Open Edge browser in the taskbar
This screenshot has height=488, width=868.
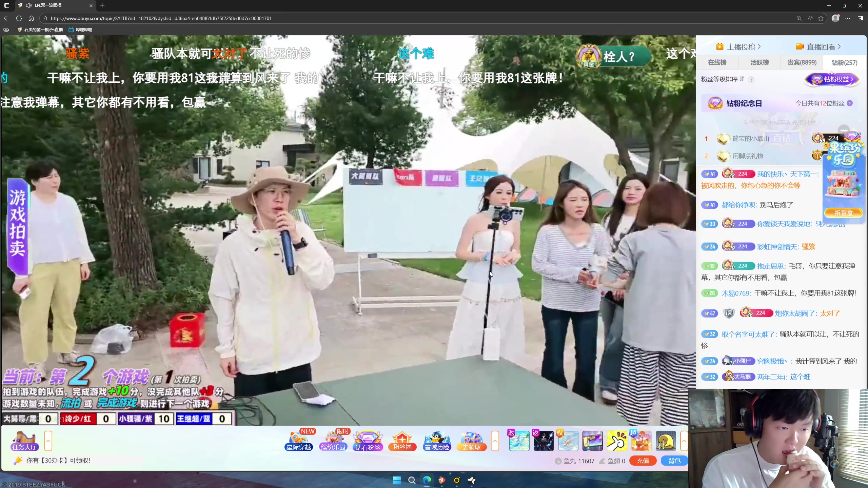(427, 480)
